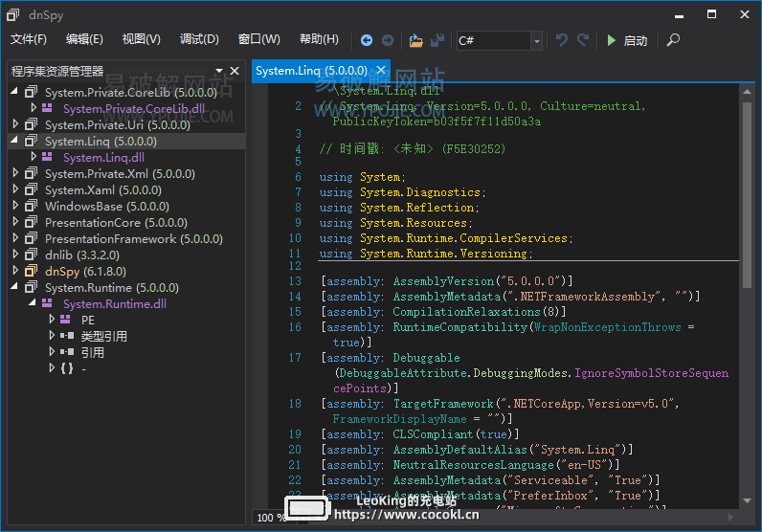Open the assembly explorer panel options dropdown
Image resolution: width=762 pixels, height=532 pixels.
click(x=218, y=71)
